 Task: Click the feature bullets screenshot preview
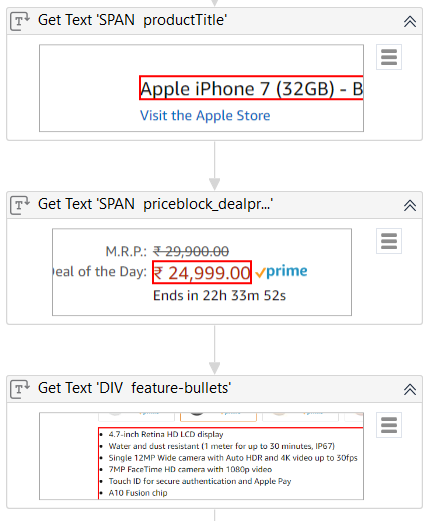tap(201, 456)
